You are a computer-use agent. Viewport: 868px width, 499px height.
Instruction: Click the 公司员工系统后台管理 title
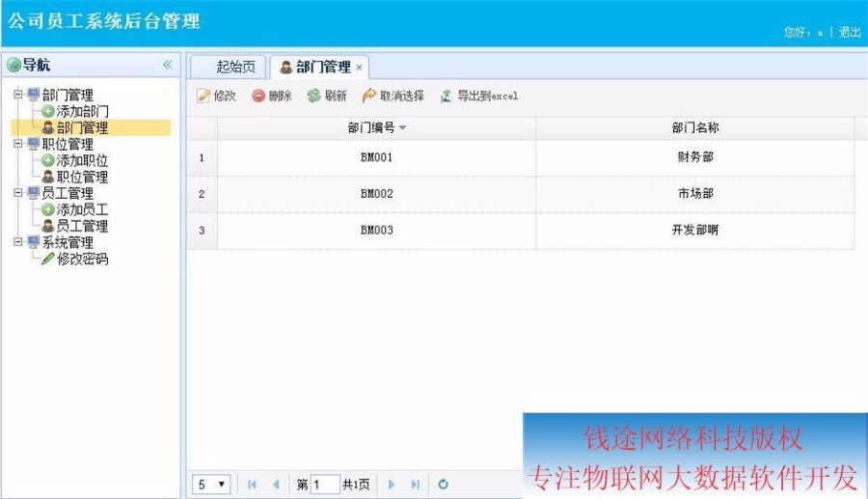click(x=103, y=21)
